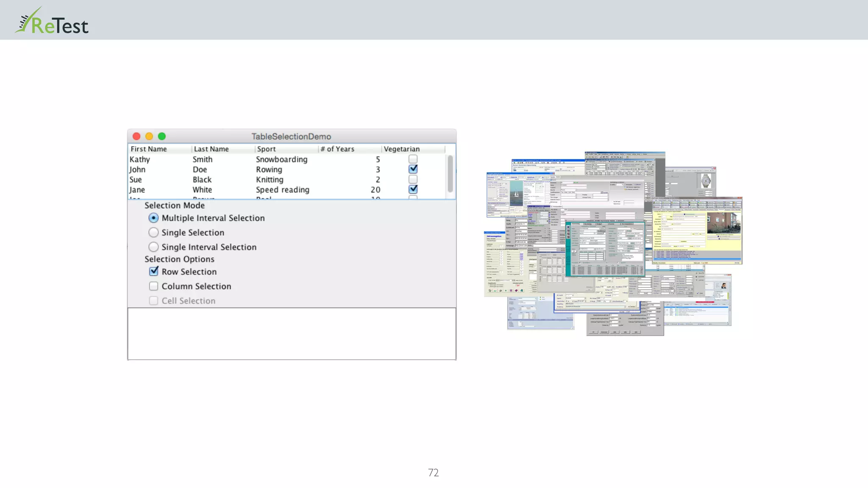Toggle Kathy's Vegetarian checkbox
This screenshot has height=488, width=868.
coord(413,159)
